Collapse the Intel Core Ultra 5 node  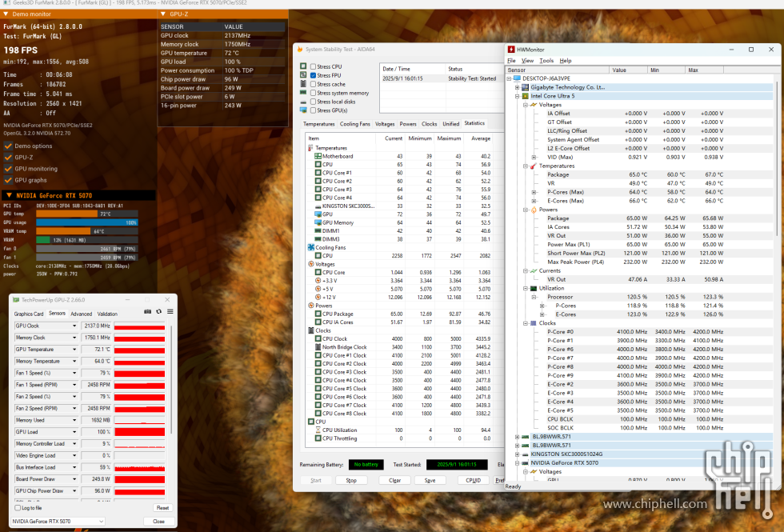click(x=517, y=96)
